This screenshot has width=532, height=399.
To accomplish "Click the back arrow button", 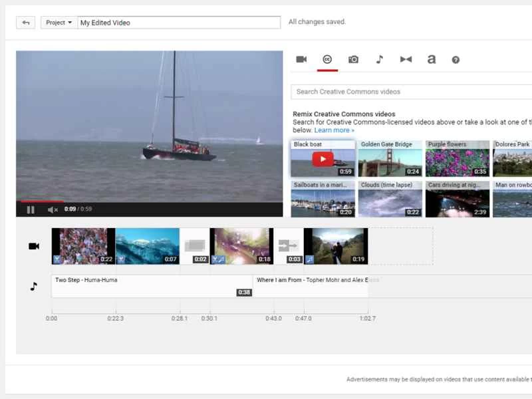I will tap(26, 22).
